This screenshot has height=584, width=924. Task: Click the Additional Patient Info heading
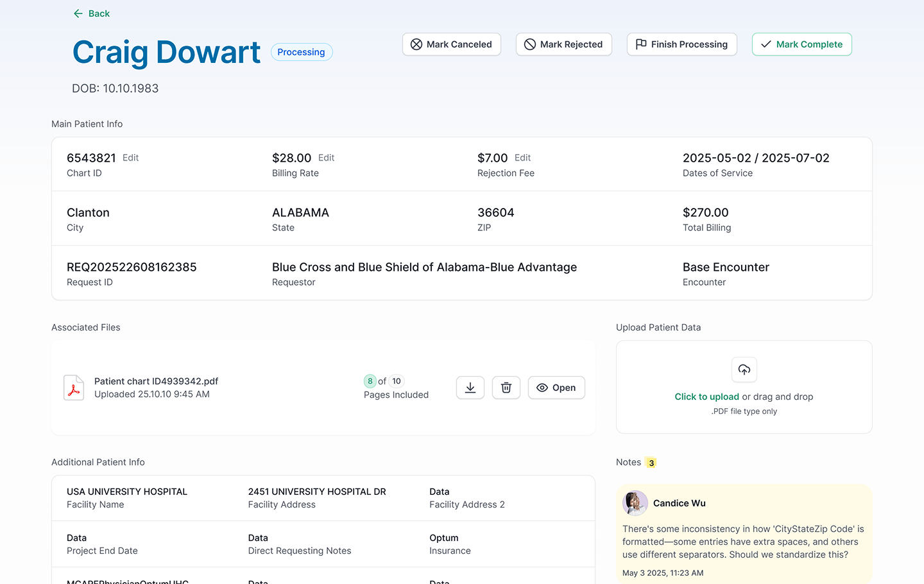98,462
